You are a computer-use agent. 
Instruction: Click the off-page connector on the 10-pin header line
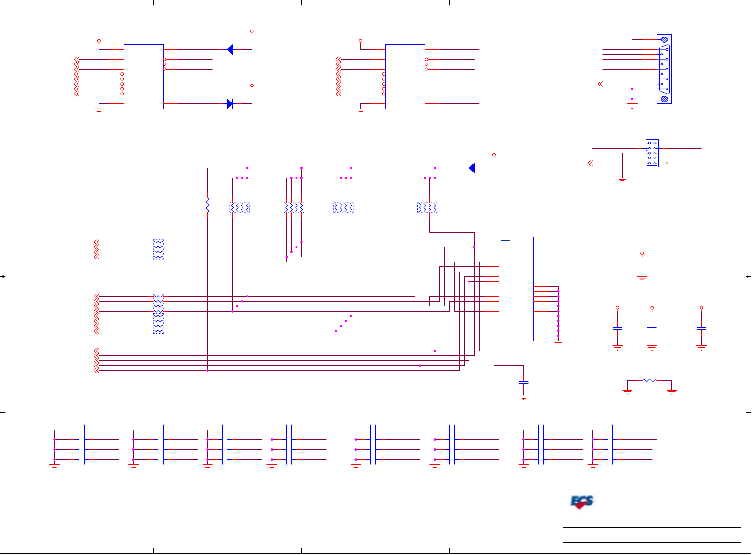click(x=591, y=163)
